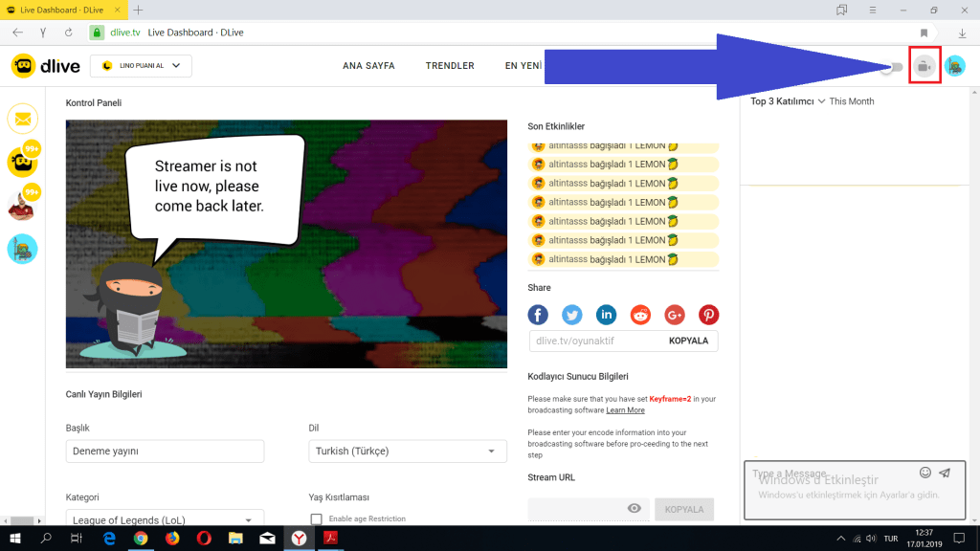Share stream on Twitter
Image resolution: width=980 pixels, height=551 pixels.
pyautogui.click(x=572, y=315)
